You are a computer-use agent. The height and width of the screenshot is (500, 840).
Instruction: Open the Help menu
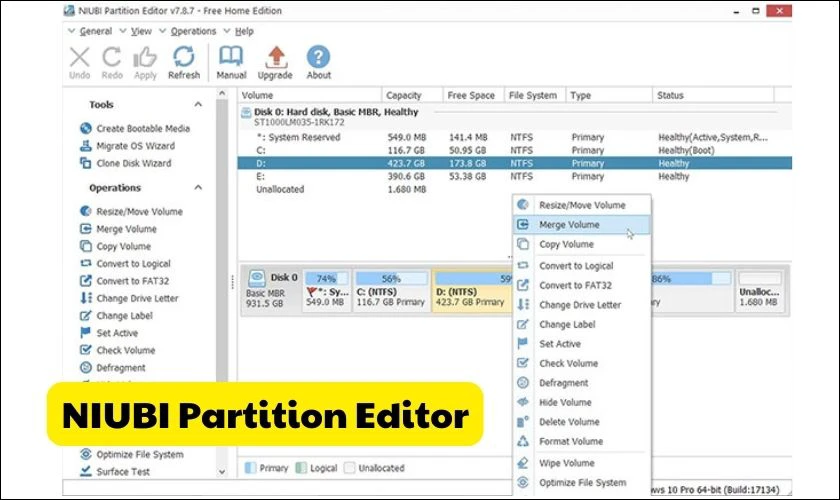pyautogui.click(x=244, y=31)
